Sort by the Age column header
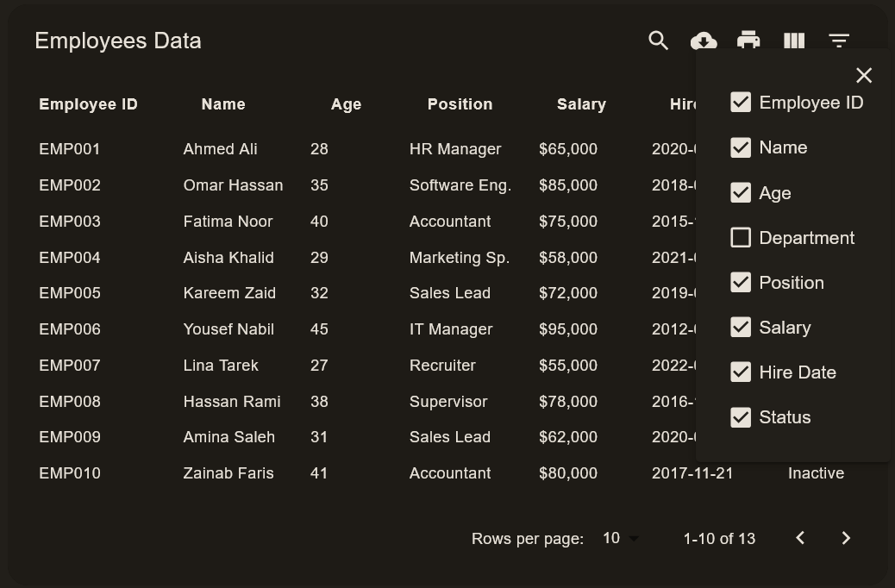 click(346, 104)
